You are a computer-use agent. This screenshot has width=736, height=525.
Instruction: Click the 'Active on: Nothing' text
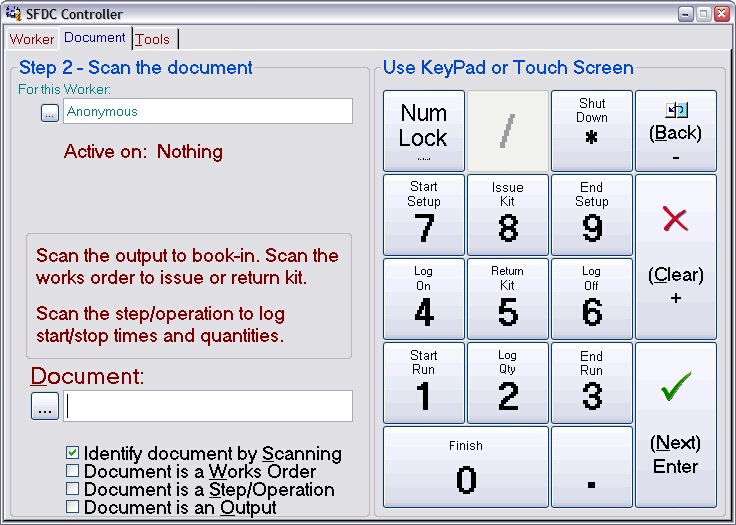tap(143, 152)
